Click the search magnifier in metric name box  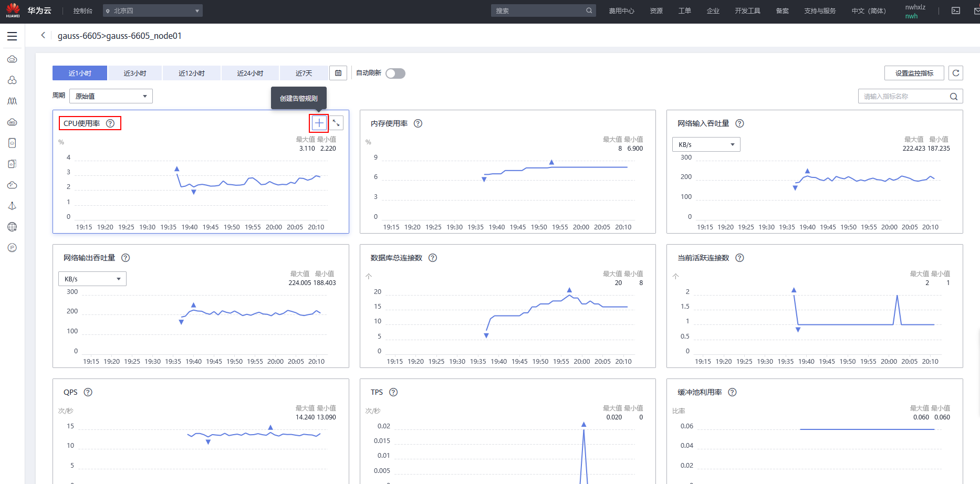tap(954, 97)
